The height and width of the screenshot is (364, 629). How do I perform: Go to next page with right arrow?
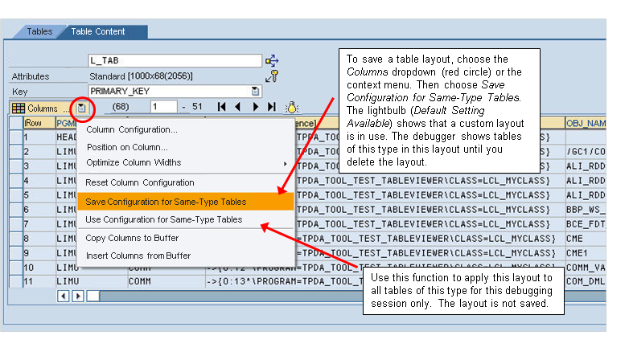256,107
